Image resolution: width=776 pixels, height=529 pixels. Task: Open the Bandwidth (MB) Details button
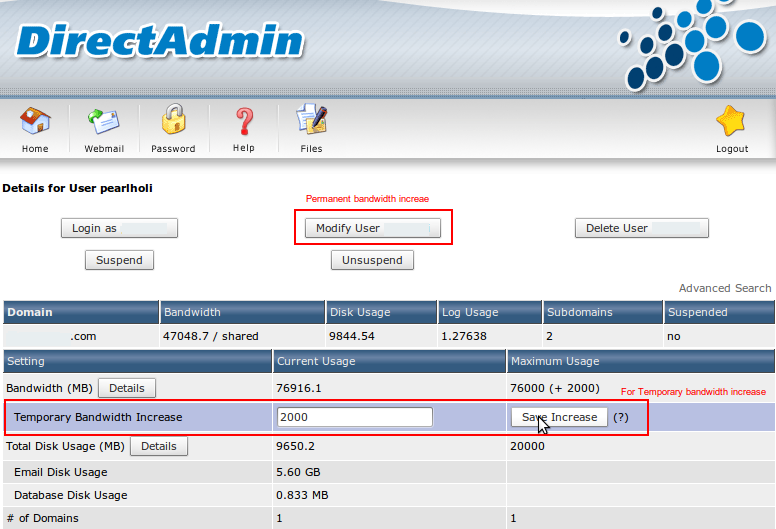click(127, 388)
